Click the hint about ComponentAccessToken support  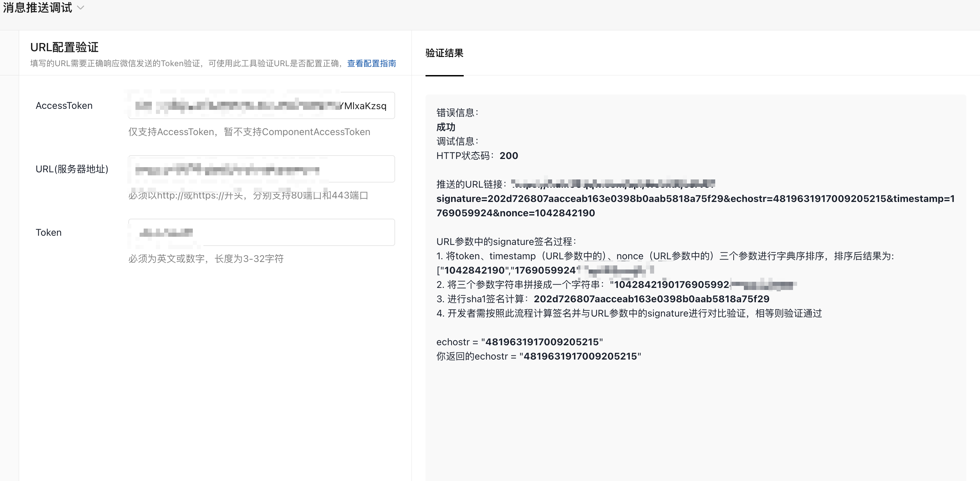coord(249,132)
